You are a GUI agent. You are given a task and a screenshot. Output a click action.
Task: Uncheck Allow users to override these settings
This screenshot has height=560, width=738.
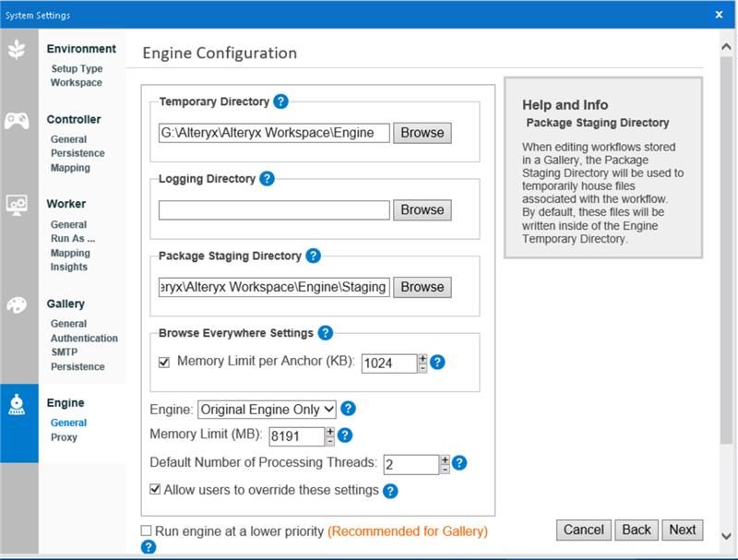click(x=155, y=490)
